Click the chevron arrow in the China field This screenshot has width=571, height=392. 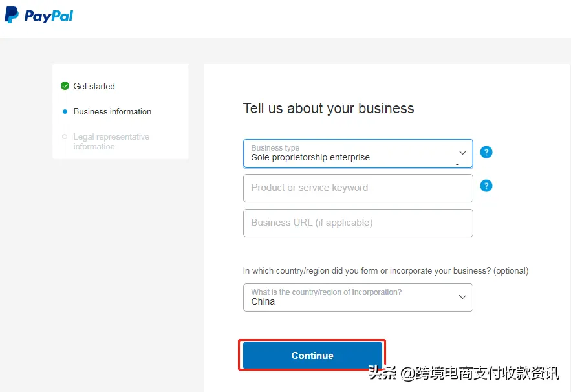462,297
